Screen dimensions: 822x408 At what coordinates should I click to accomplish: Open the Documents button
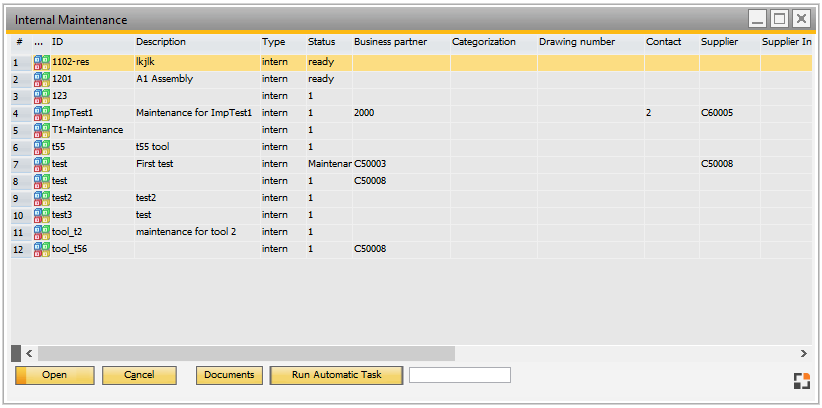[x=229, y=375]
